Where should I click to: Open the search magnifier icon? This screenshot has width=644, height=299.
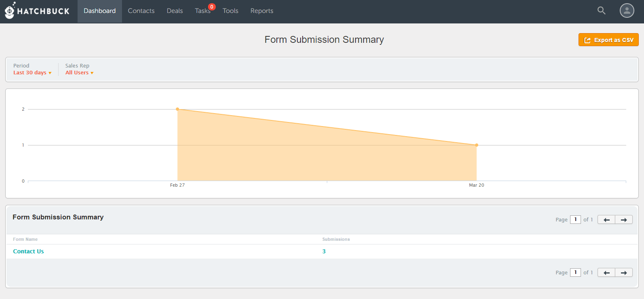(x=601, y=11)
